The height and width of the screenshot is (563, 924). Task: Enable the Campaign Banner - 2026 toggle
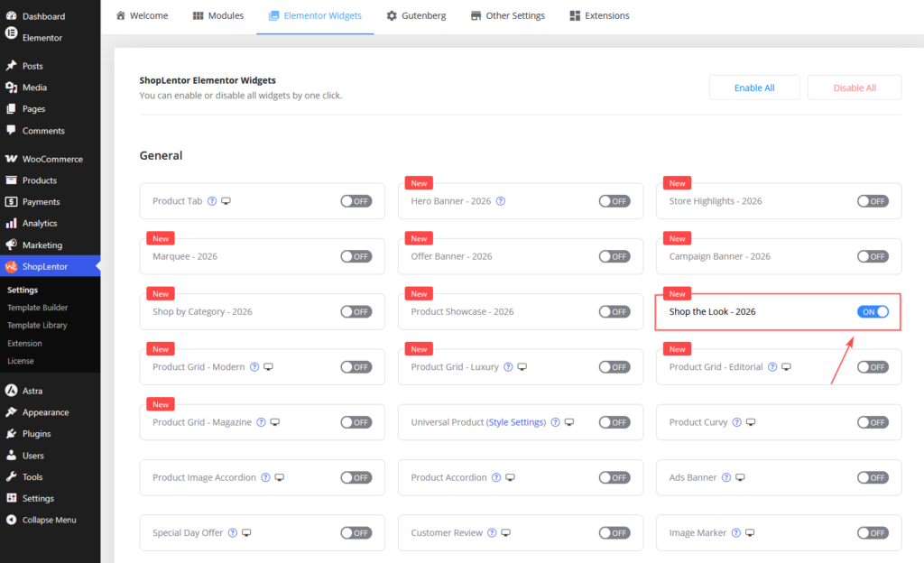click(873, 257)
